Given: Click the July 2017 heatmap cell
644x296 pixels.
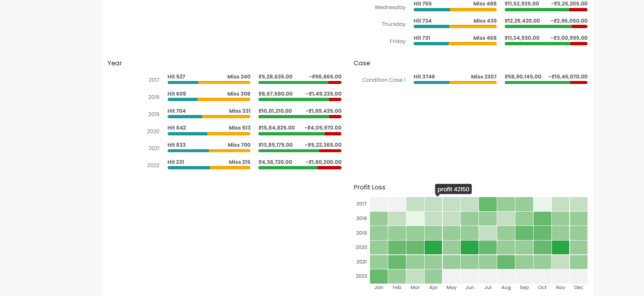Looking at the screenshot, I should click(488, 204).
